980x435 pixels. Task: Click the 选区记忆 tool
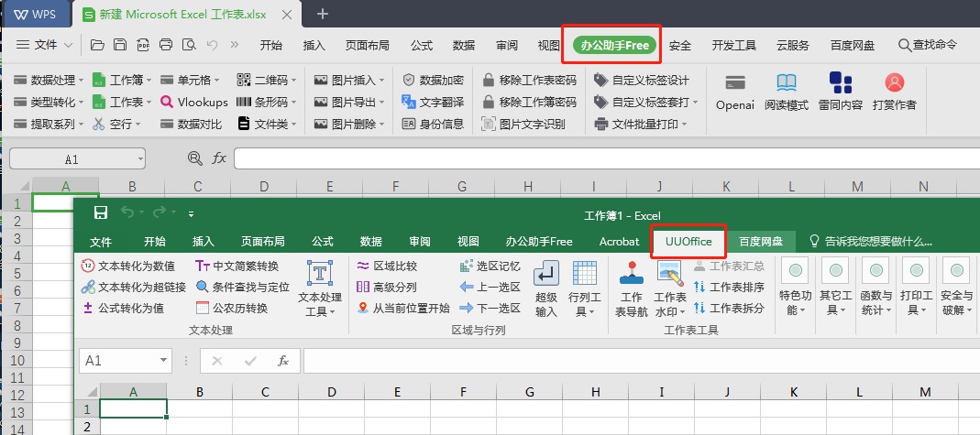click(490, 266)
